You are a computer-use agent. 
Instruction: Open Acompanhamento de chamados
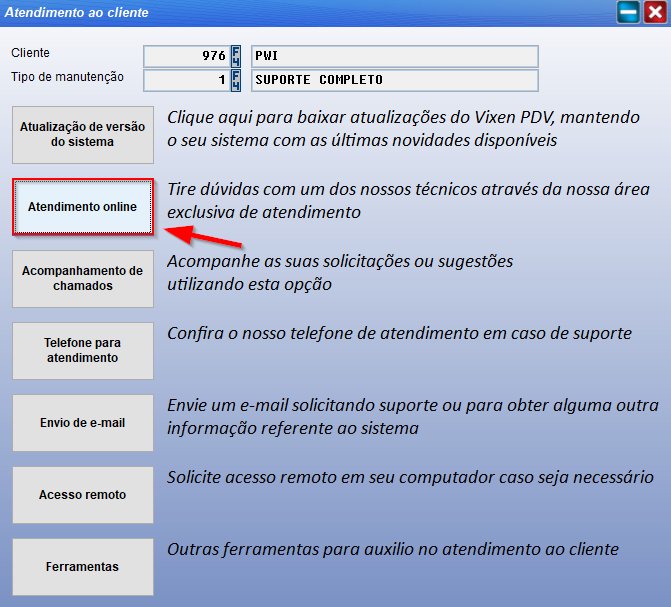pyautogui.click(x=83, y=279)
